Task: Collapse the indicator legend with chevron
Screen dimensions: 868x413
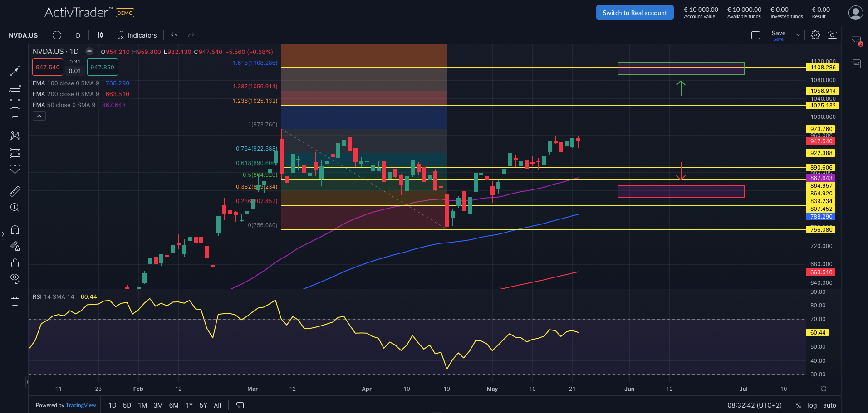Action: (x=39, y=116)
